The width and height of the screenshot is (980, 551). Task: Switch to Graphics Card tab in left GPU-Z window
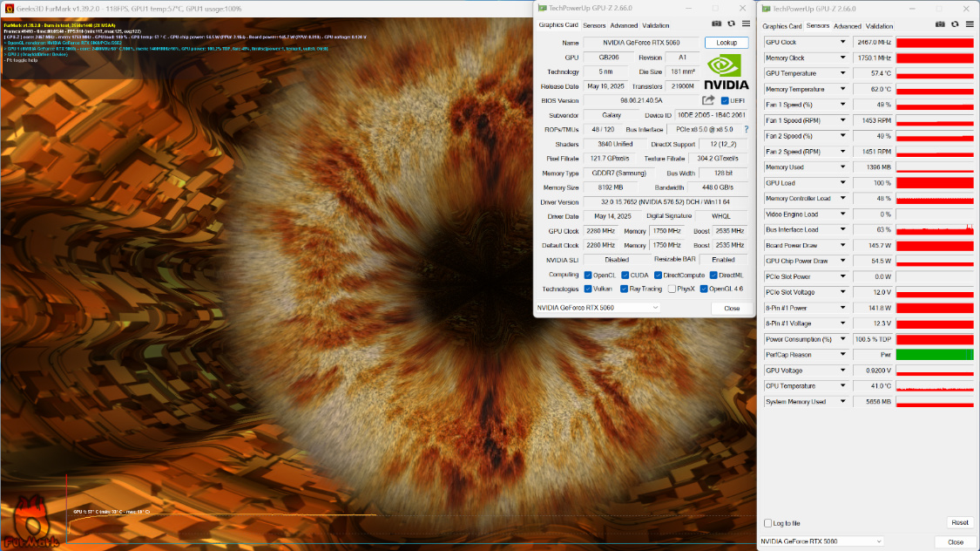pos(558,25)
